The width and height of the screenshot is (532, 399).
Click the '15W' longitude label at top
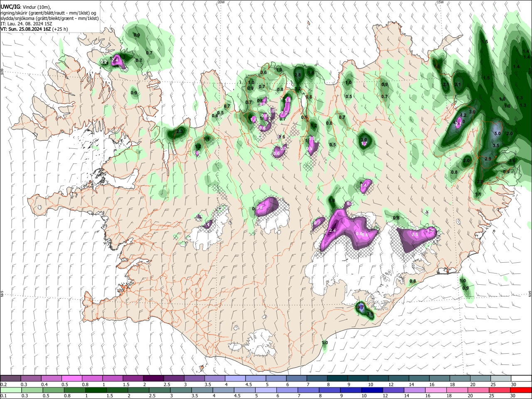click(x=440, y=2)
